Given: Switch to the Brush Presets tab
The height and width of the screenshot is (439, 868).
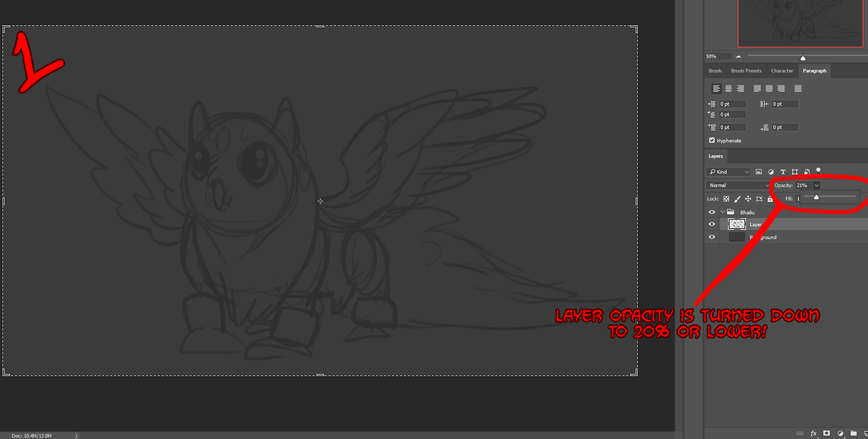Looking at the screenshot, I should [746, 70].
